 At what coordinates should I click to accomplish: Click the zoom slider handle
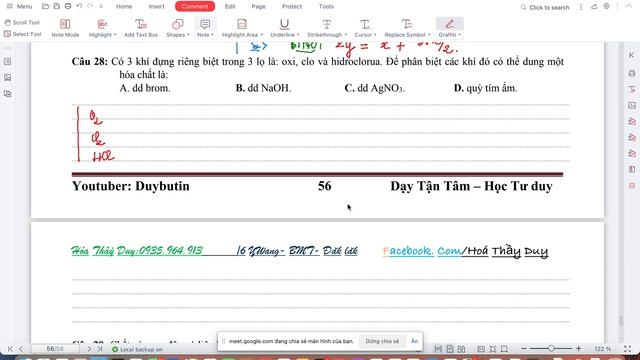551,349
